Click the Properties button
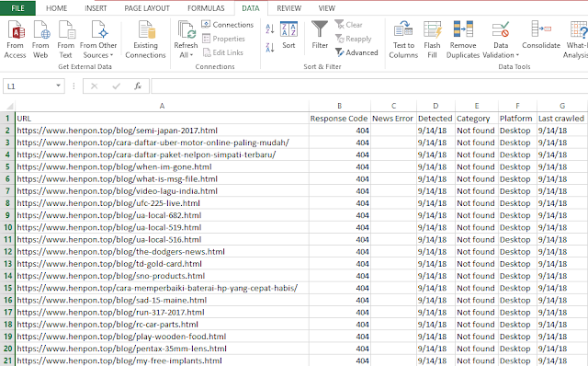The width and height of the screenshot is (588, 366). [x=223, y=39]
